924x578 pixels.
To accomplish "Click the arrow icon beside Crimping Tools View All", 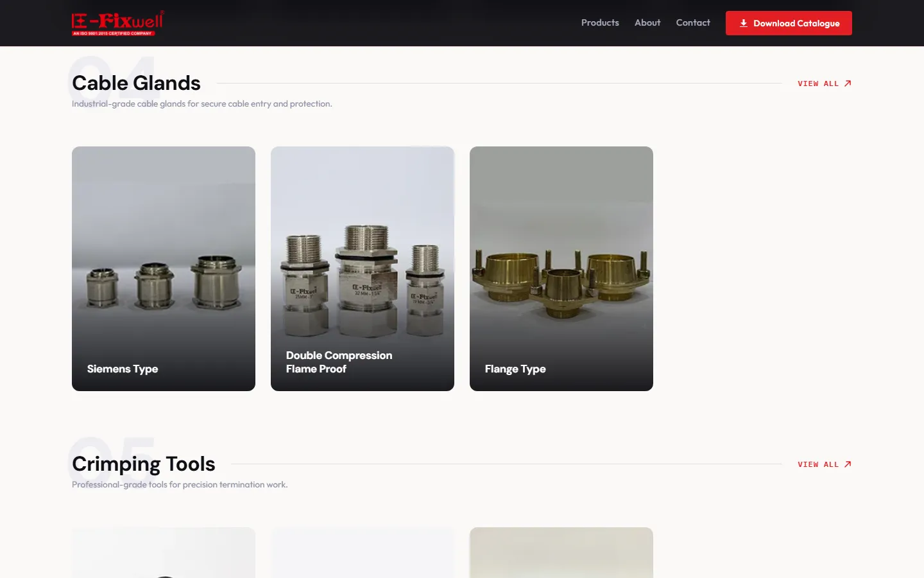I will click(848, 464).
